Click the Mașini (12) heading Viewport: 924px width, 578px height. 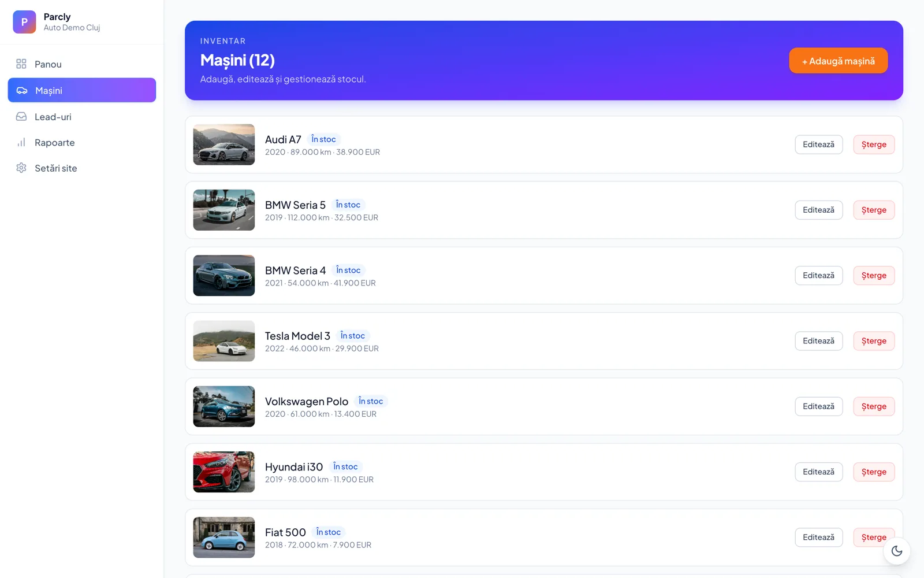[x=237, y=60]
